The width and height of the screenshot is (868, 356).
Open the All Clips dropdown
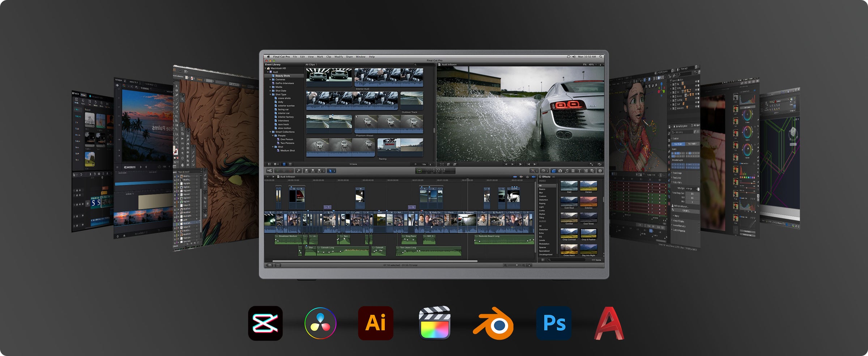coord(311,64)
